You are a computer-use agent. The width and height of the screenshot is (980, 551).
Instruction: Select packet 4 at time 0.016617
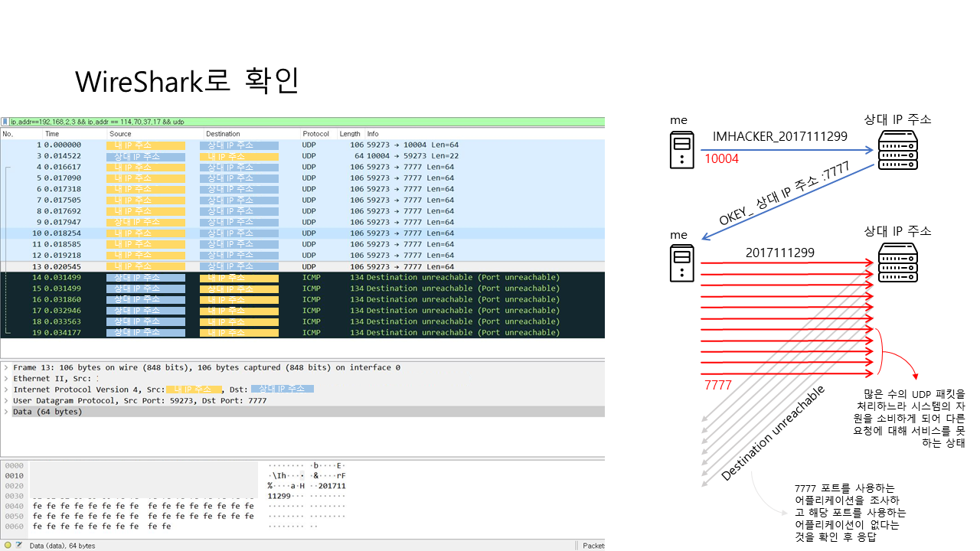coord(302,167)
